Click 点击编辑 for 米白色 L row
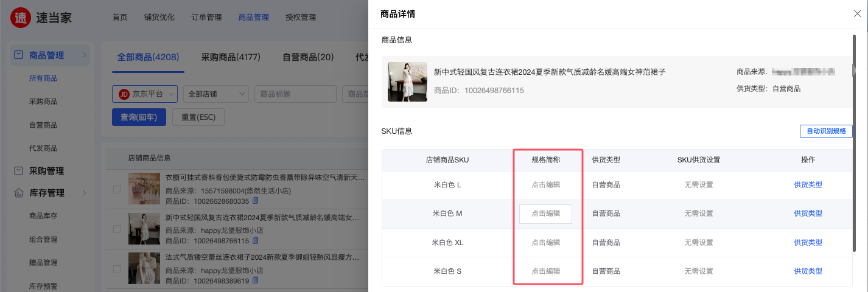The image size is (868, 292). pyautogui.click(x=545, y=184)
